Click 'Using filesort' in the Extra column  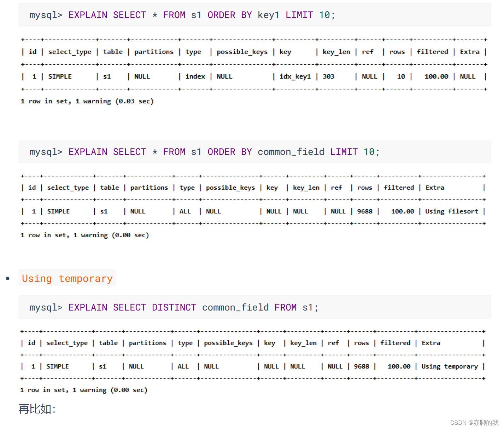click(x=451, y=211)
